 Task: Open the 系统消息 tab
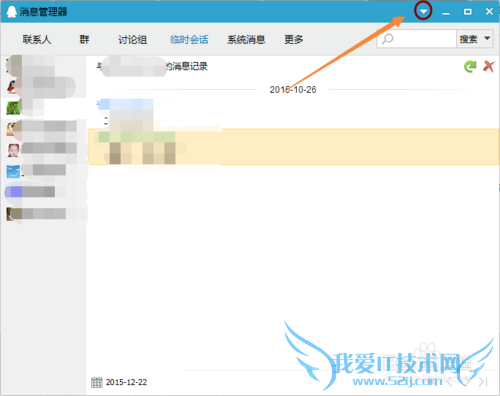point(246,39)
